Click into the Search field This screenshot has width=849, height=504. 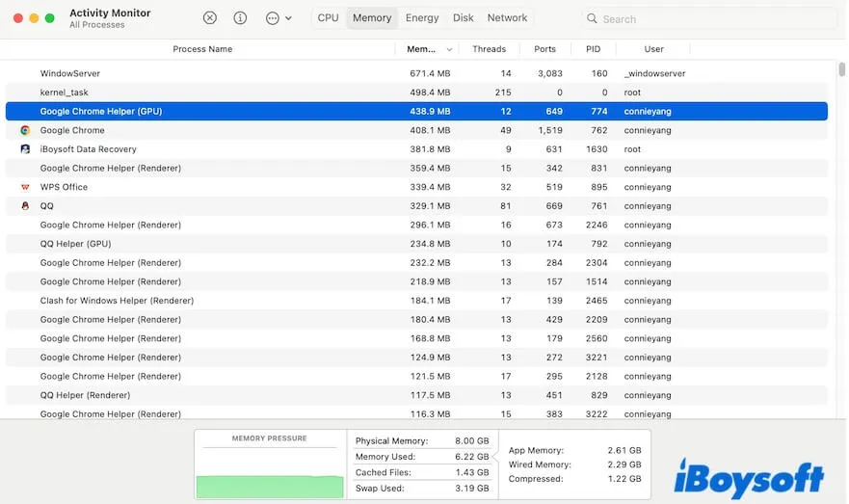pyautogui.click(x=713, y=18)
